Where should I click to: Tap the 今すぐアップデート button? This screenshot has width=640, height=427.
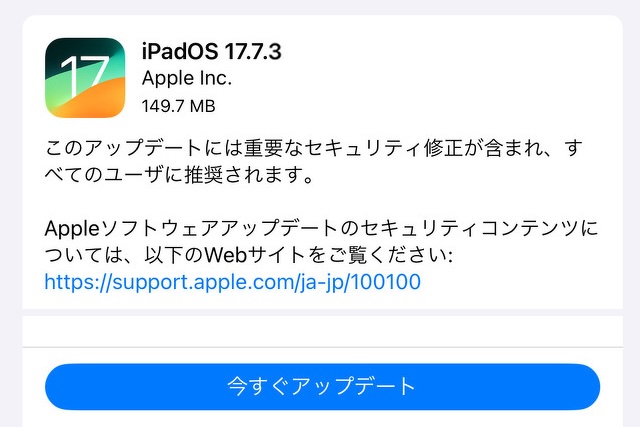[x=322, y=387]
